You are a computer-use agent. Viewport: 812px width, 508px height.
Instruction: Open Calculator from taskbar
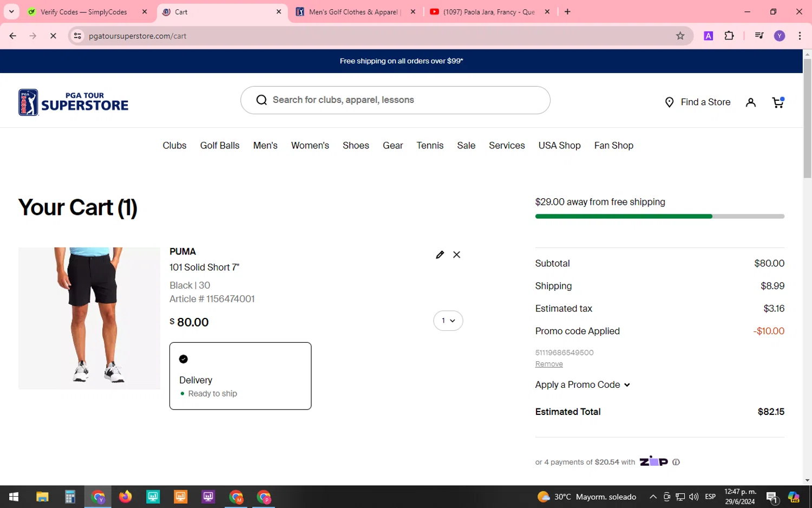tap(70, 497)
